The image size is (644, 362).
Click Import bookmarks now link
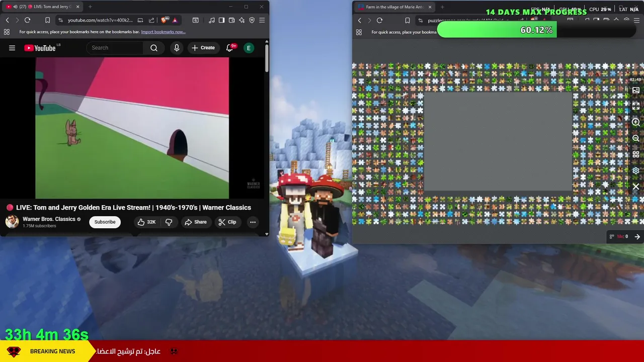[x=163, y=32]
